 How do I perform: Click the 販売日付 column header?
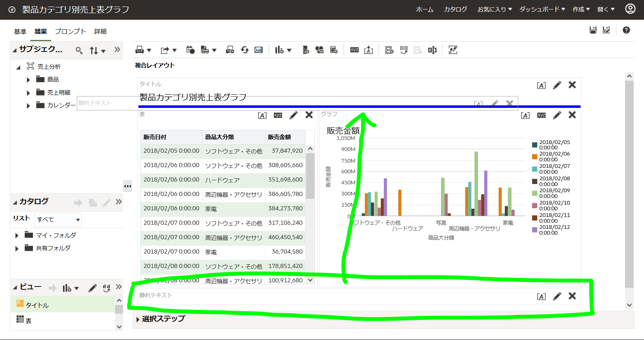[x=171, y=137]
